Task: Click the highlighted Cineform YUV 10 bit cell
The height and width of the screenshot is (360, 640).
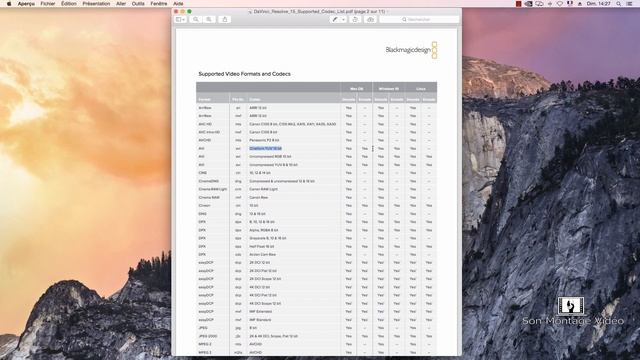Action: click(x=265, y=149)
